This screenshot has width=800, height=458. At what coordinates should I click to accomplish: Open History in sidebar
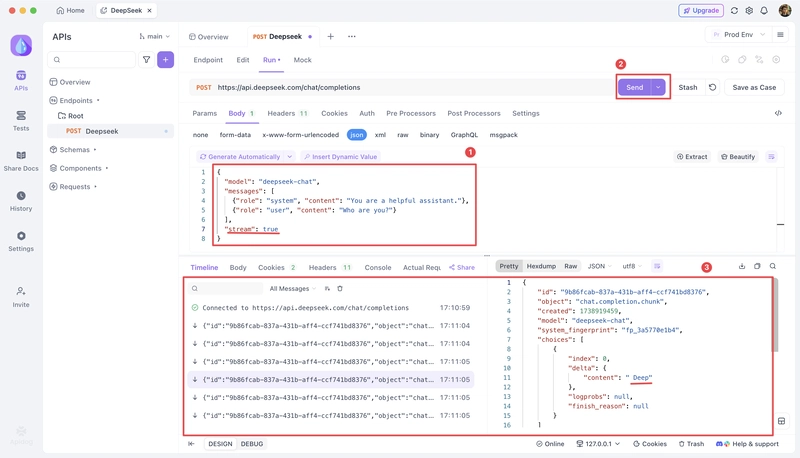[x=21, y=201]
